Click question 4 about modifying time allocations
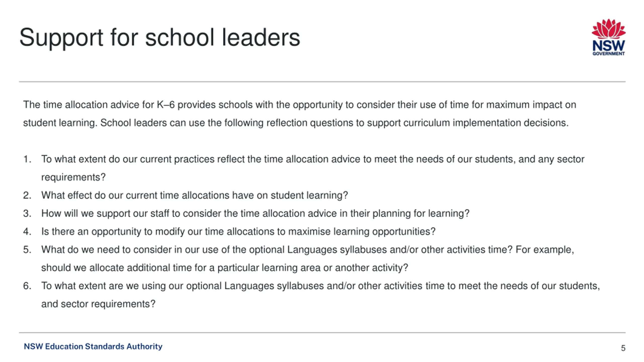 pos(238,232)
